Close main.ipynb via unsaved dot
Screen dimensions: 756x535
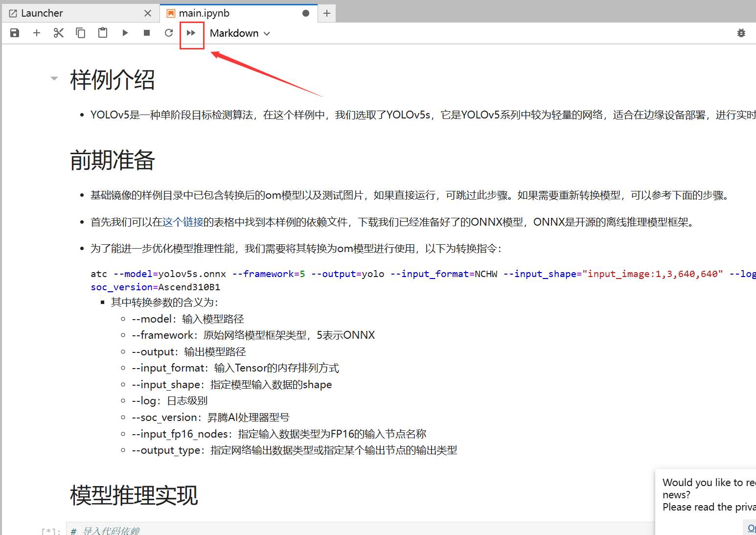pyautogui.click(x=306, y=13)
